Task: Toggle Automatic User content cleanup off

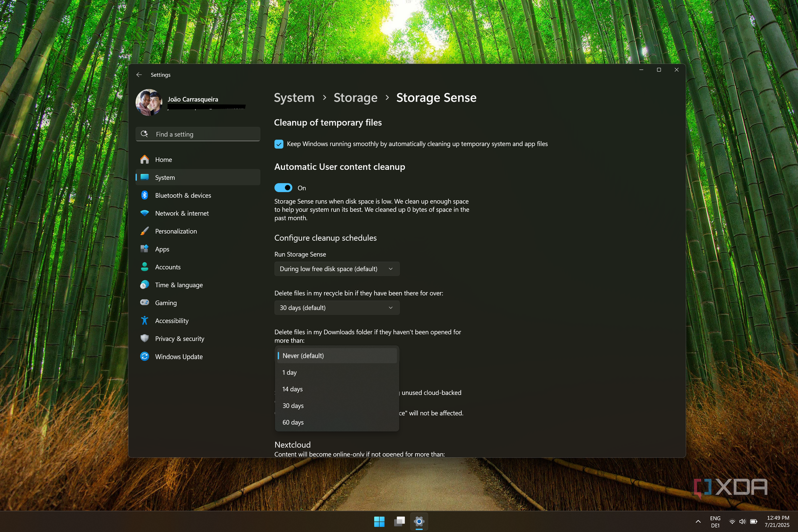Action: [x=283, y=188]
